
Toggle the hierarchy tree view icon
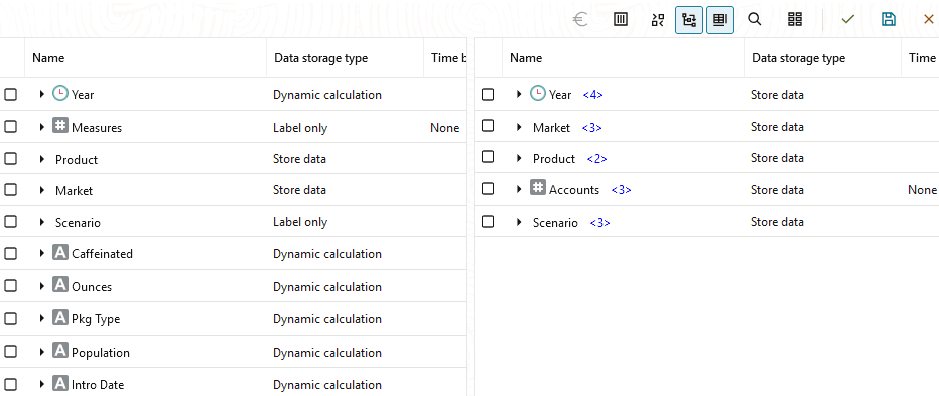(x=689, y=20)
